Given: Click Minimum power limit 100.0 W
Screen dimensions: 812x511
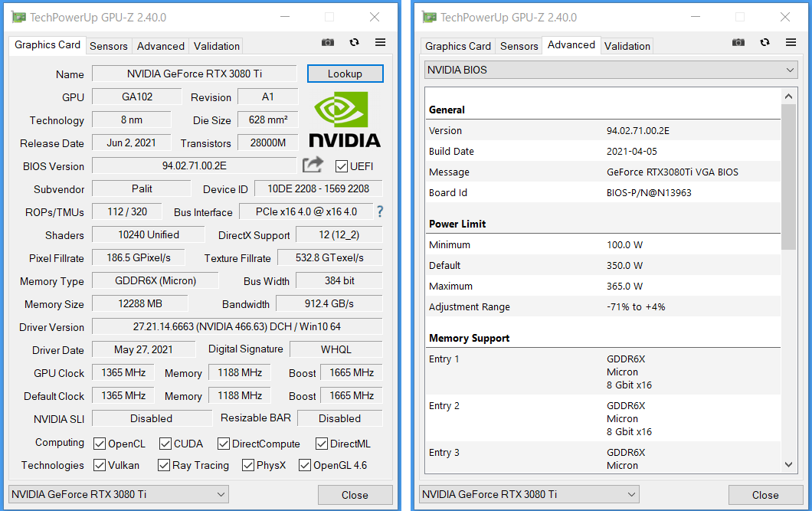Looking at the screenshot, I should click(x=624, y=245).
